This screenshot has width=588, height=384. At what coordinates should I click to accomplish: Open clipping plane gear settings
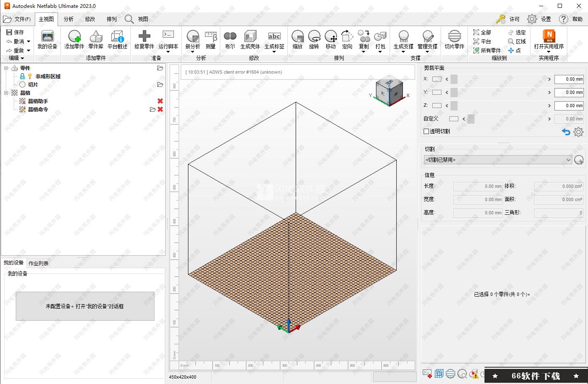point(578,132)
